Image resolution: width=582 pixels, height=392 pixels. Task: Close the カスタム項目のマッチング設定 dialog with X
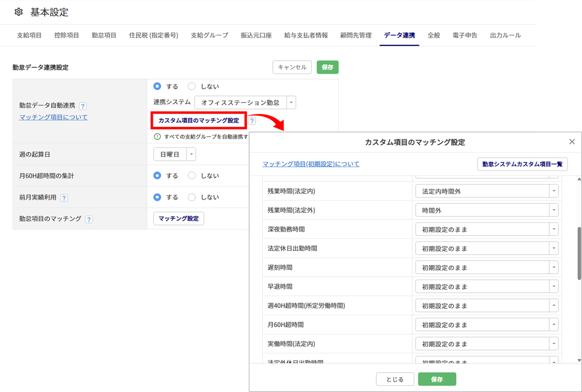[x=572, y=142]
